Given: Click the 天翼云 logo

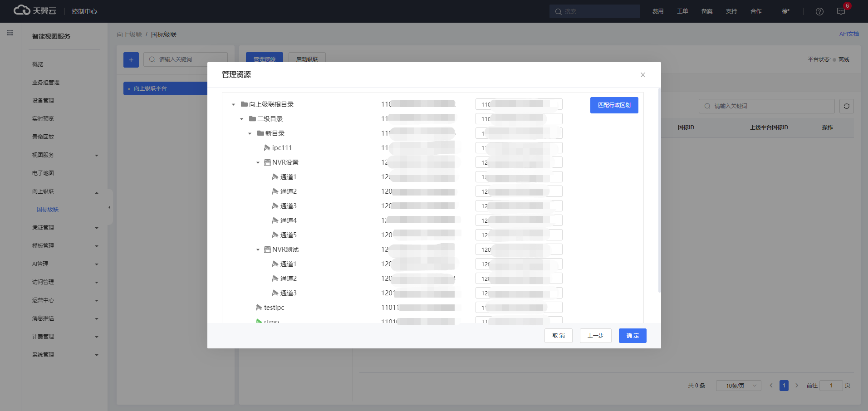Looking at the screenshot, I should click(x=35, y=10).
